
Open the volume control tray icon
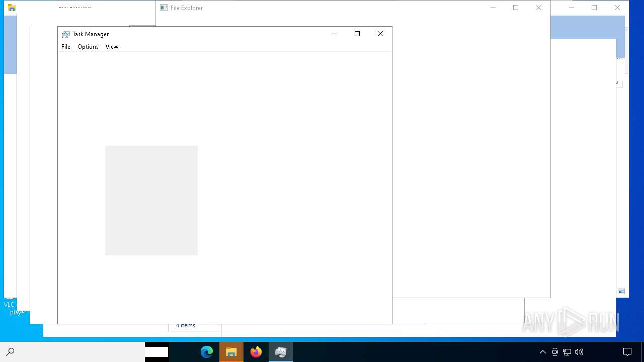tap(579, 352)
